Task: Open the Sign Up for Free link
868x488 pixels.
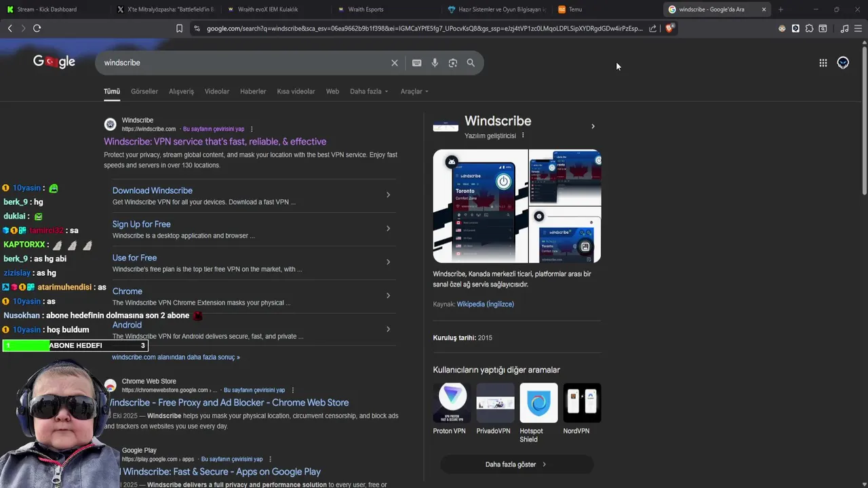Action: pyautogui.click(x=142, y=224)
